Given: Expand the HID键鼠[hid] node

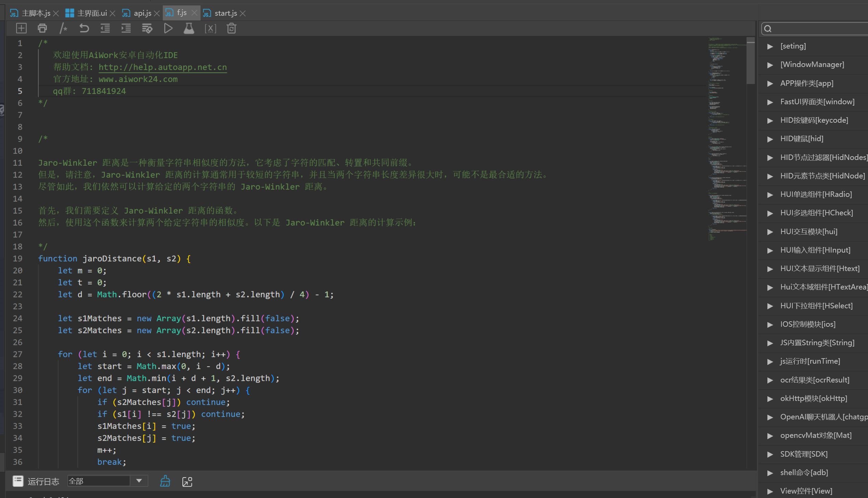Looking at the screenshot, I should (770, 139).
